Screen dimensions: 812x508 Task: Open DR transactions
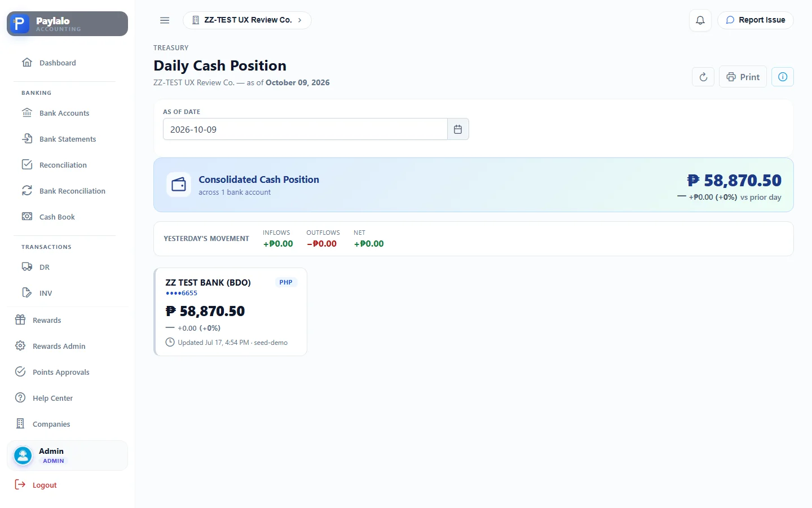[67, 267]
